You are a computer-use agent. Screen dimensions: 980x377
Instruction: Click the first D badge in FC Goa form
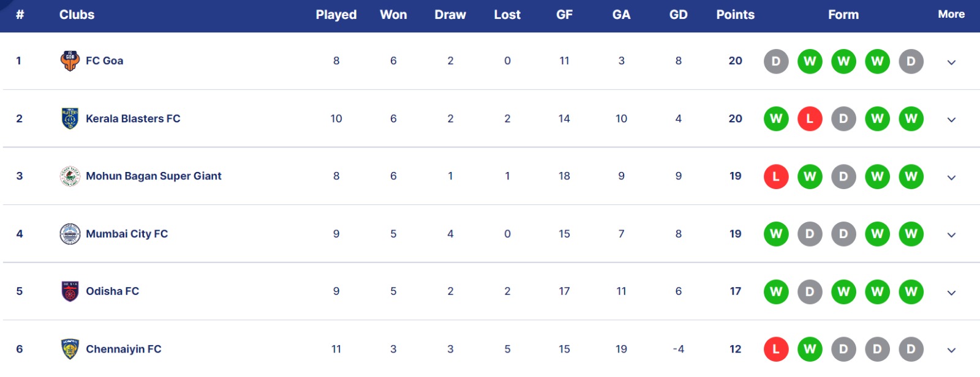pos(776,61)
